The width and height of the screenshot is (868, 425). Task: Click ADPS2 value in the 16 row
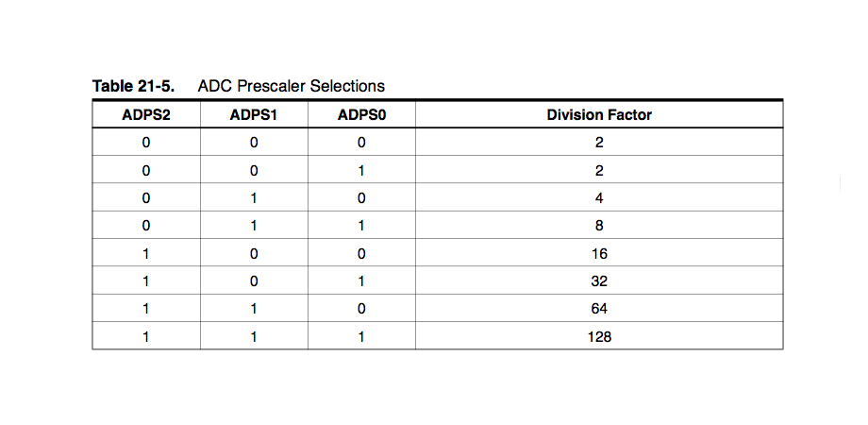(145, 253)
